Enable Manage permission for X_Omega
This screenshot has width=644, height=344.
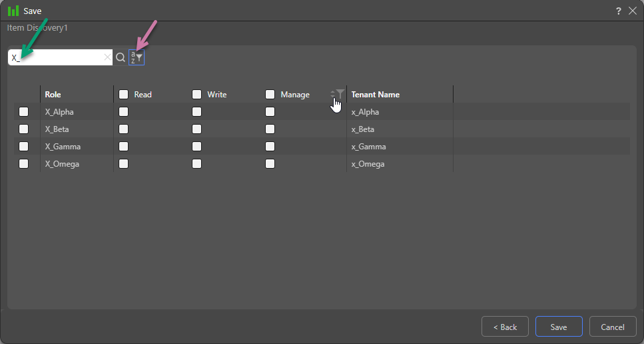point(270,164)
